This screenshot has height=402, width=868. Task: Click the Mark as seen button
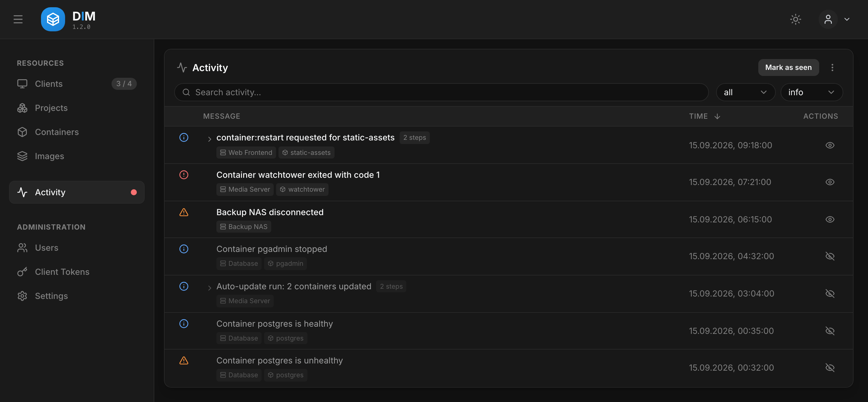[x=788, y=68]
